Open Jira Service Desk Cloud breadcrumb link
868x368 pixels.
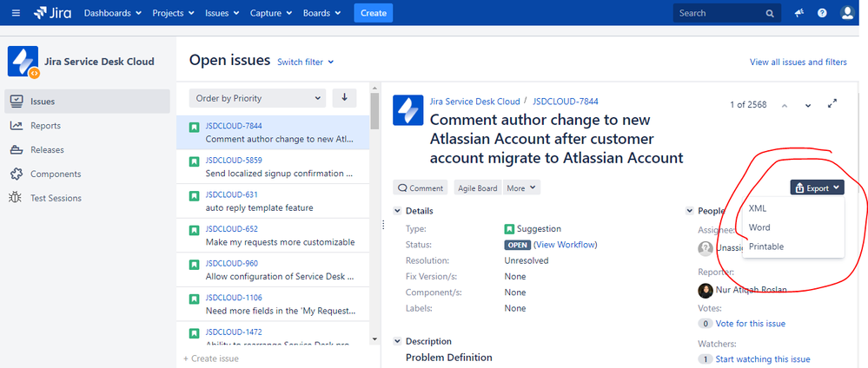pos(475,102)
